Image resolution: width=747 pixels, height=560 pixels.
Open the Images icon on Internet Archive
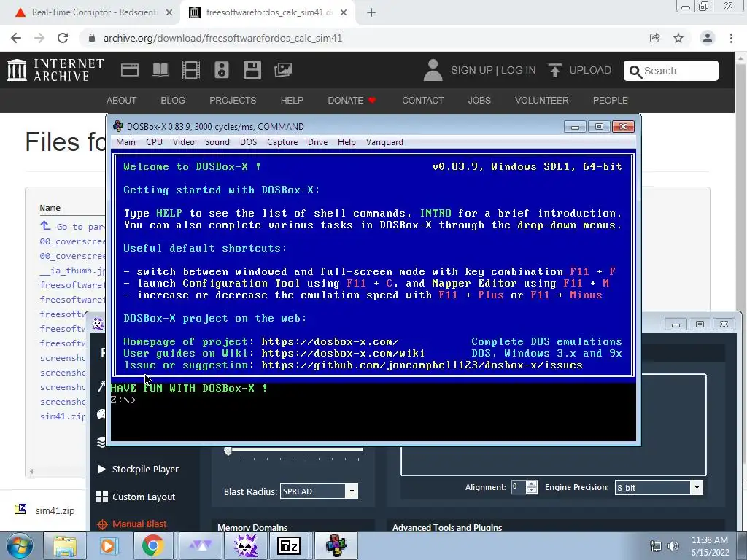click(x=283, y=70)
